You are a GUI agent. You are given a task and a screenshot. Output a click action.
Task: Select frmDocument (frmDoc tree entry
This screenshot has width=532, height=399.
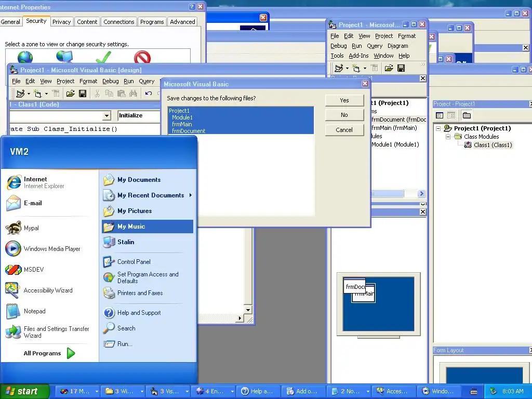tap(398, 119)
